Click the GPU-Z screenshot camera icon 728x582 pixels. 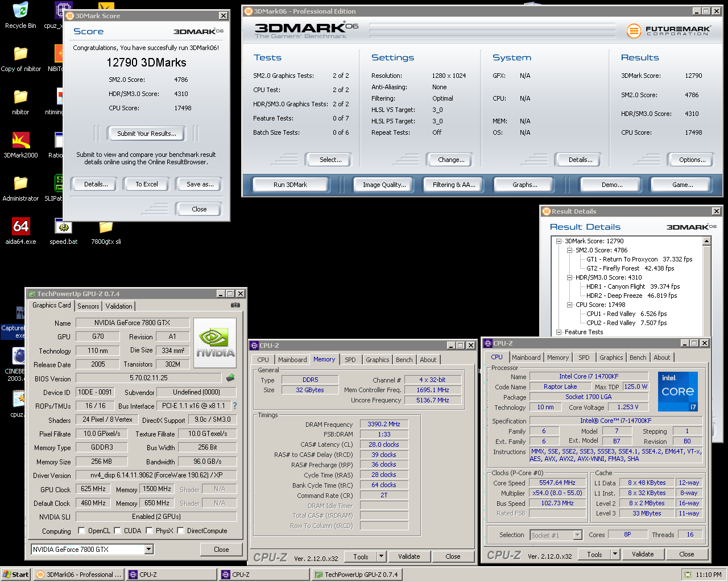tap(235, 305)
